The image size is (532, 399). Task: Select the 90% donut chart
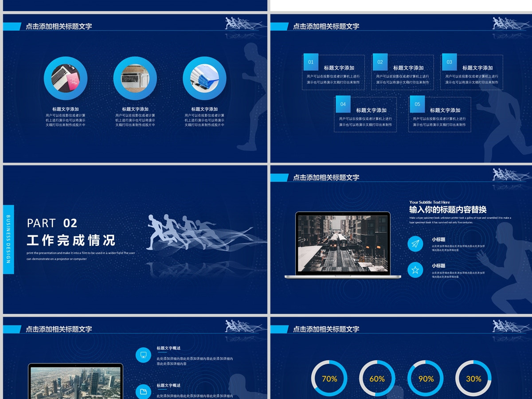point(426,379)
